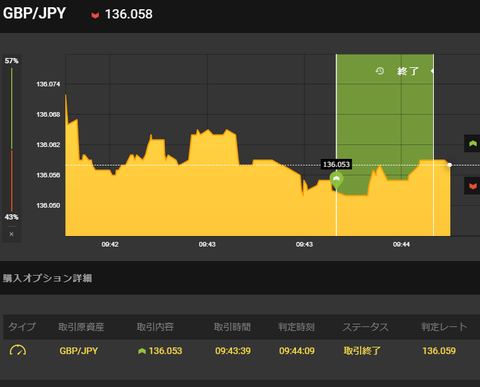Click the 取引終了 status cell
This screenshot has width=480, height=387.
tap(362, 351)
